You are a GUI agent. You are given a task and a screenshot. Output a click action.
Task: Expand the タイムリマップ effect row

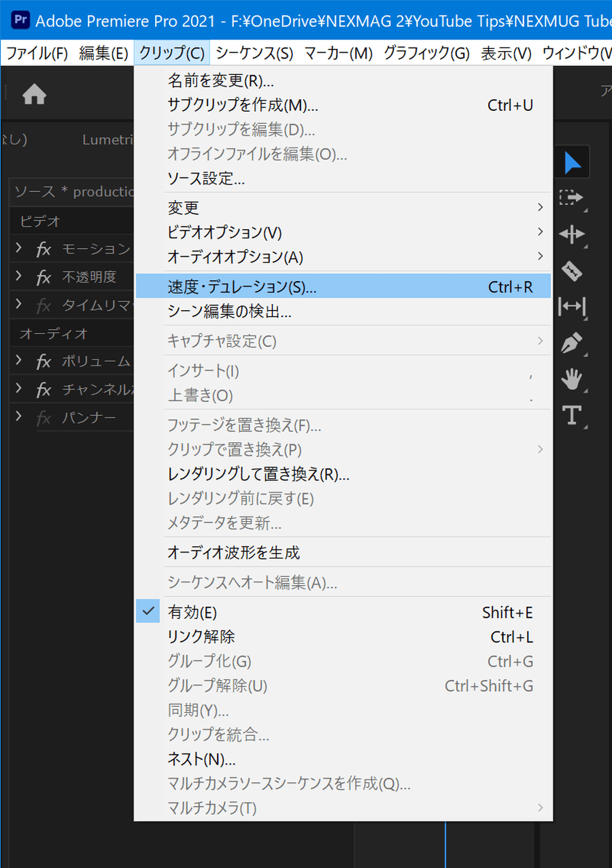click(19, 305)
